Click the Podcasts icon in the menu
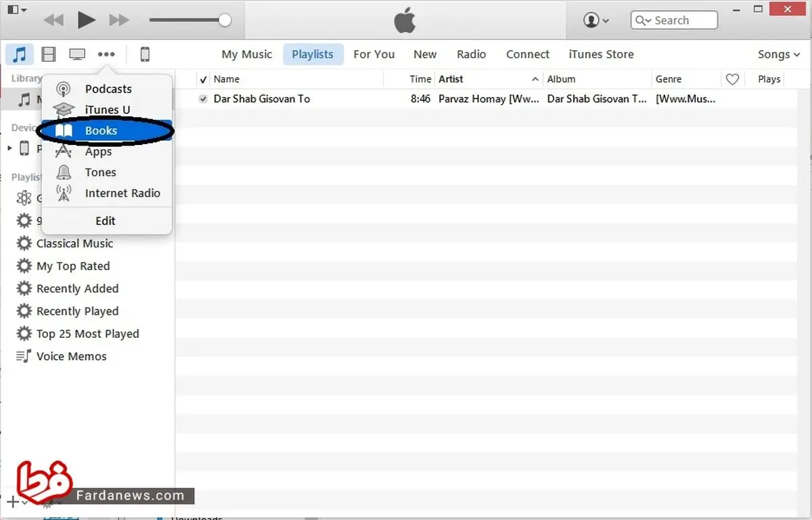Viewport: 812px width, 520px height. [63, 89]
